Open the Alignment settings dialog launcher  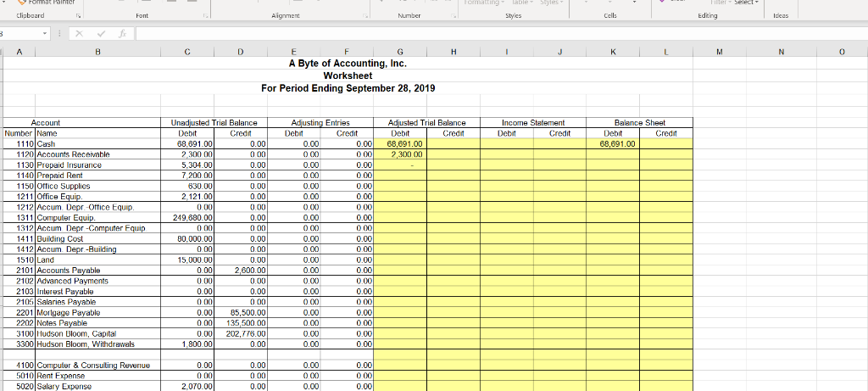[365, 16]
